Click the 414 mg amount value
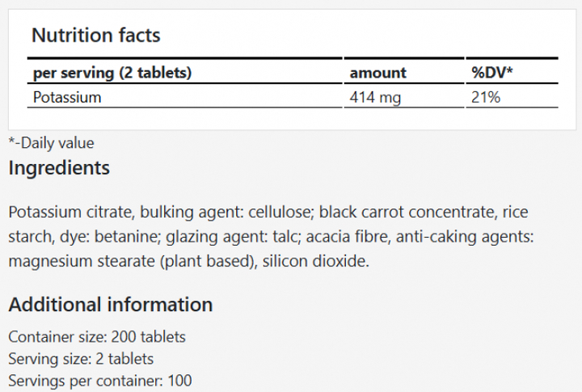Image resolution: width=582 pixels, height=392 pixels. tap(375, 98)
